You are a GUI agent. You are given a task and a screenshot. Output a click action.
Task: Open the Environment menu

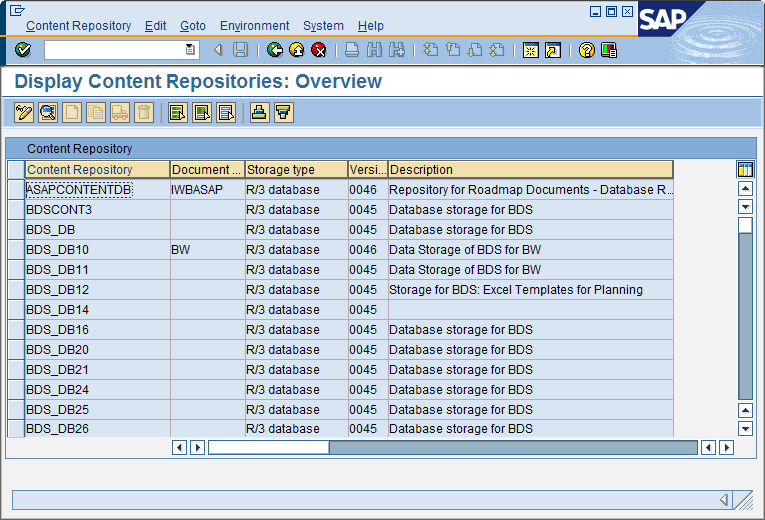[254, 26]
